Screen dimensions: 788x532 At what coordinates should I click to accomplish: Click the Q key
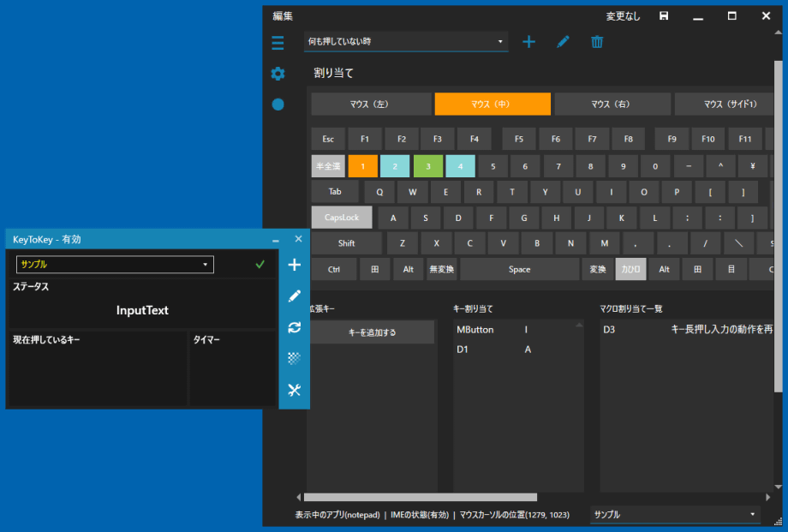pos(379,192)
